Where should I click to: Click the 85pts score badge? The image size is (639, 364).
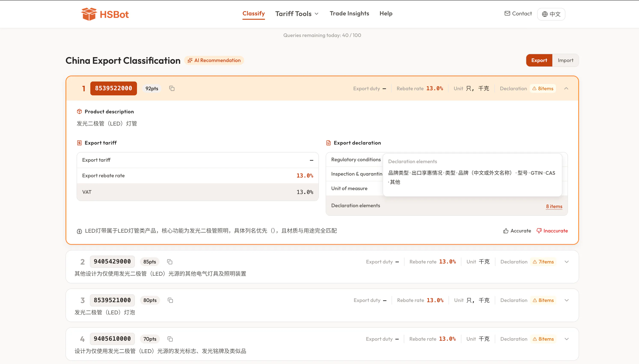[x=150, y=262]
